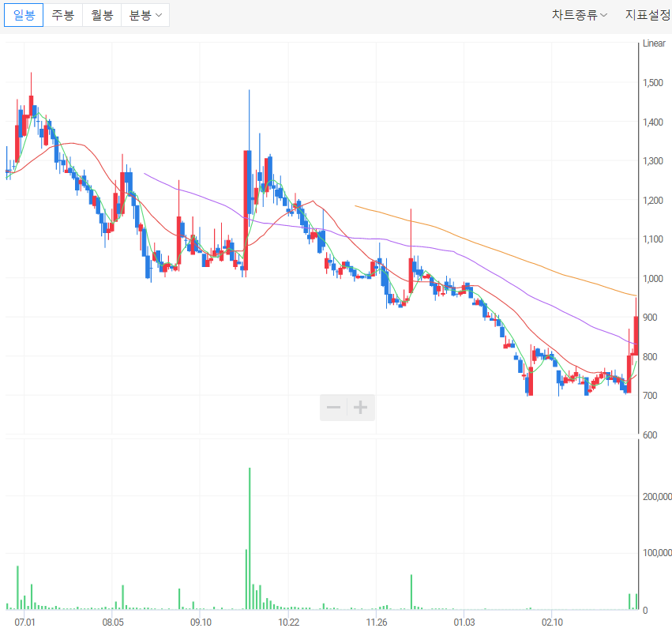
Task: Click the minus zoom-out button on chart
Action: 333,408
